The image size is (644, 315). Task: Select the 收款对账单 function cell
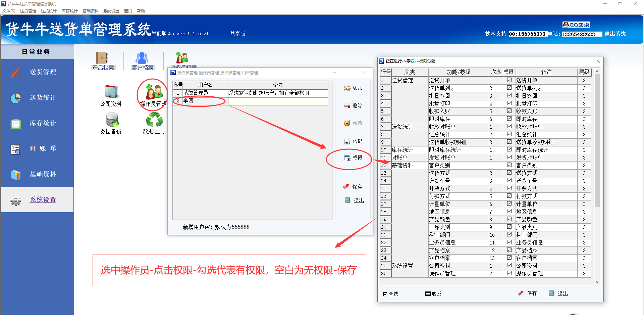pyautogui.click(x=458, y=127)
